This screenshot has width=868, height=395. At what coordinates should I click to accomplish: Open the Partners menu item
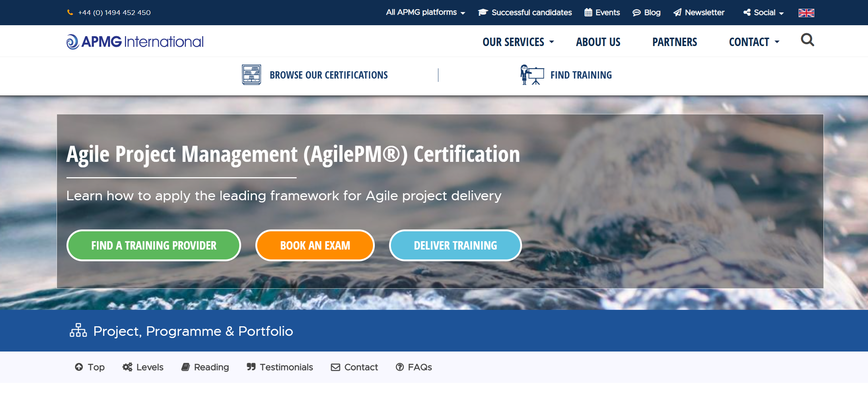click(674, 42)
